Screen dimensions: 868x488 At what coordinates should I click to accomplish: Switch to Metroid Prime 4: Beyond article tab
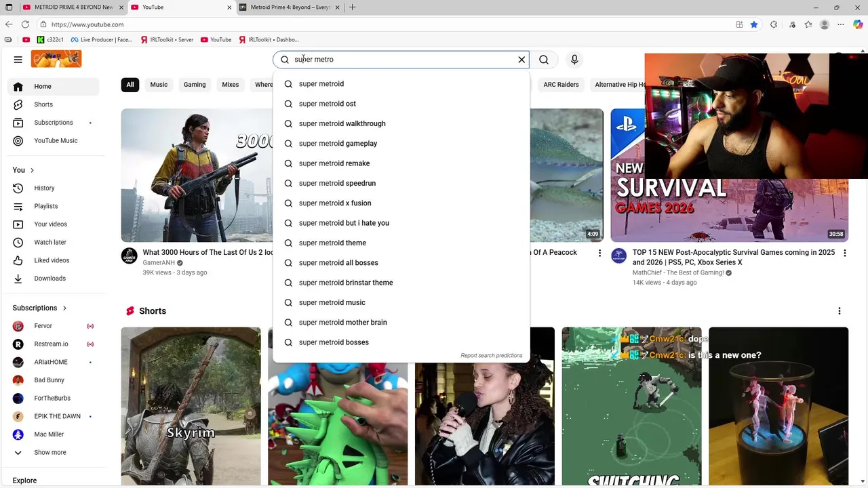(290, 7)
